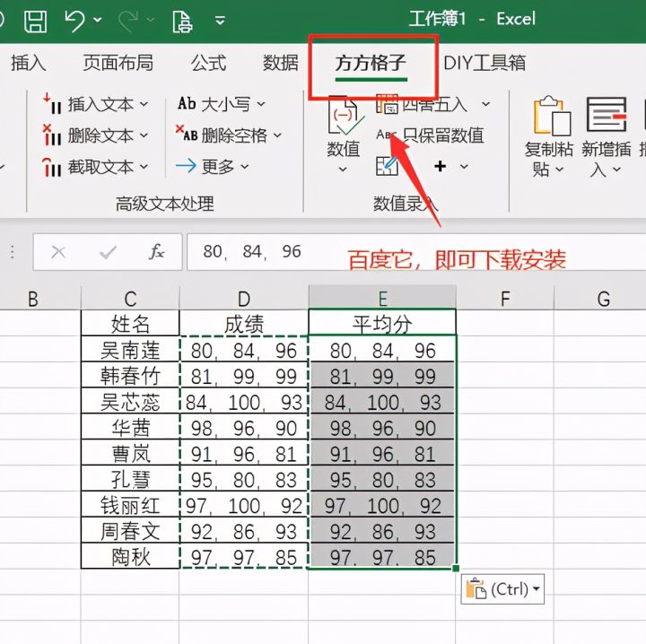Click the formula bar Cancel X icon
646x644 pixels.
(58, 251)
